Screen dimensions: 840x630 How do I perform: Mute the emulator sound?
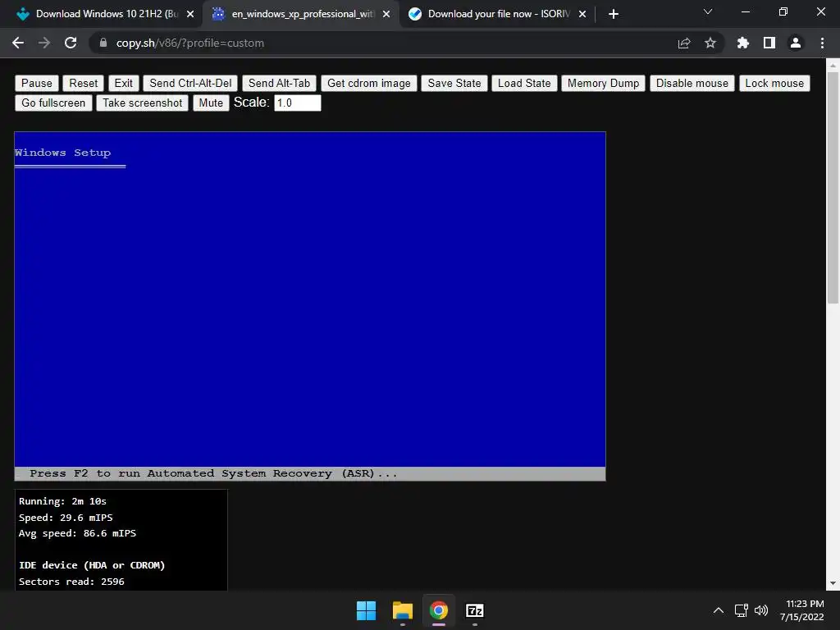point(211,103)
